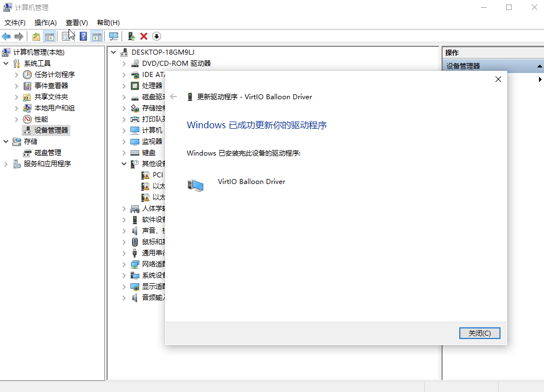The width and height of the screenshot is (544, 392).
Task: Click the up one level folder icon
Action: point(36,36)
